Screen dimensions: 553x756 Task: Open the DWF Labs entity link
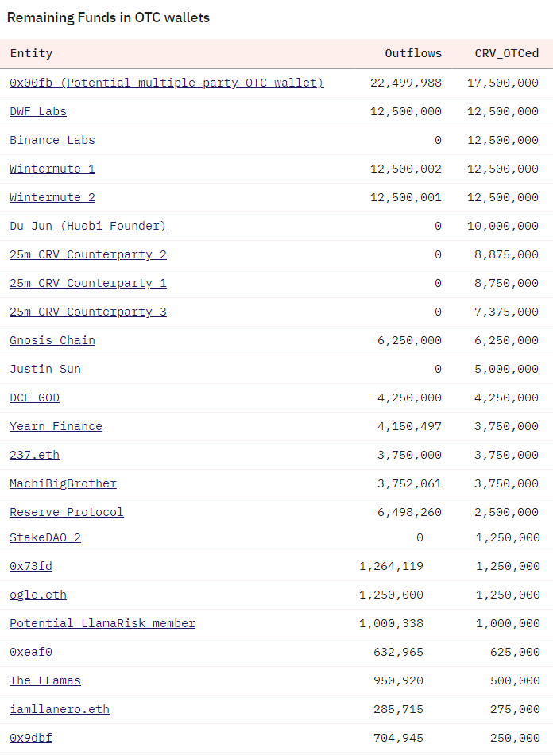coord(38,111)
